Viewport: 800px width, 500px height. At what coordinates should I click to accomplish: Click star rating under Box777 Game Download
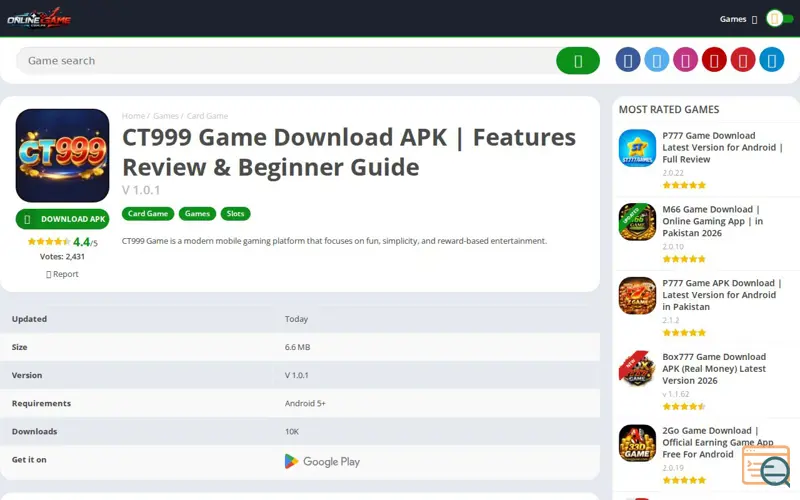pos(684,407)
